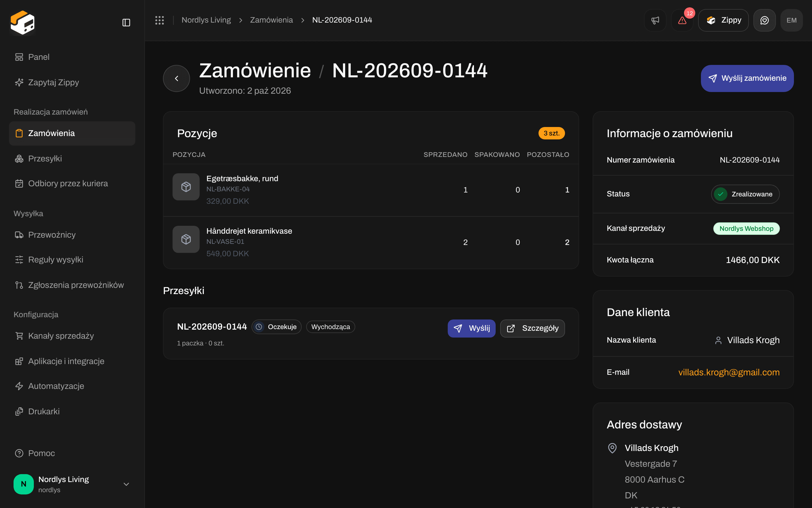Click Wyślij zamówienie button
The width and height of the screenshot is (812, 508).
click(747, 78)
